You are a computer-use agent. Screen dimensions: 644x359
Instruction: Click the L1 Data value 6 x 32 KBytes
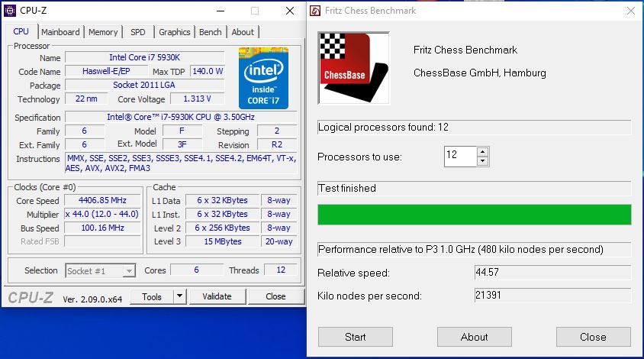(222, 200)
